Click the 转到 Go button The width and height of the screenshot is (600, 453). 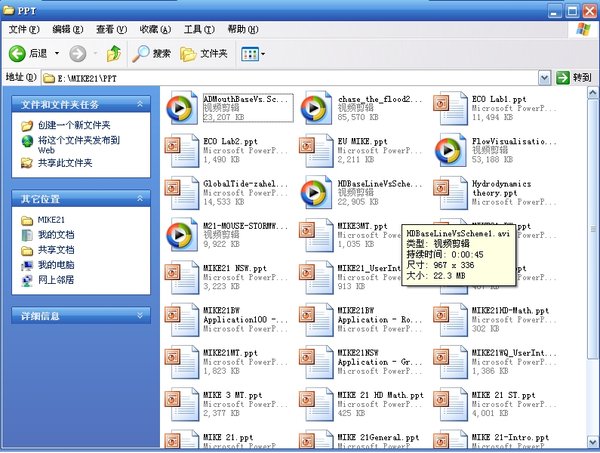[575, 77]
